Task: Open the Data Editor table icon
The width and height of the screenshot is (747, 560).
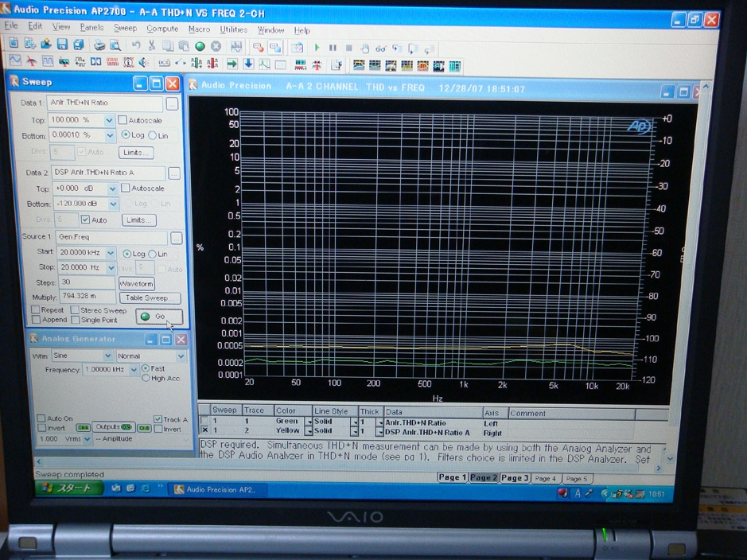Action: (x=281, y=64)
